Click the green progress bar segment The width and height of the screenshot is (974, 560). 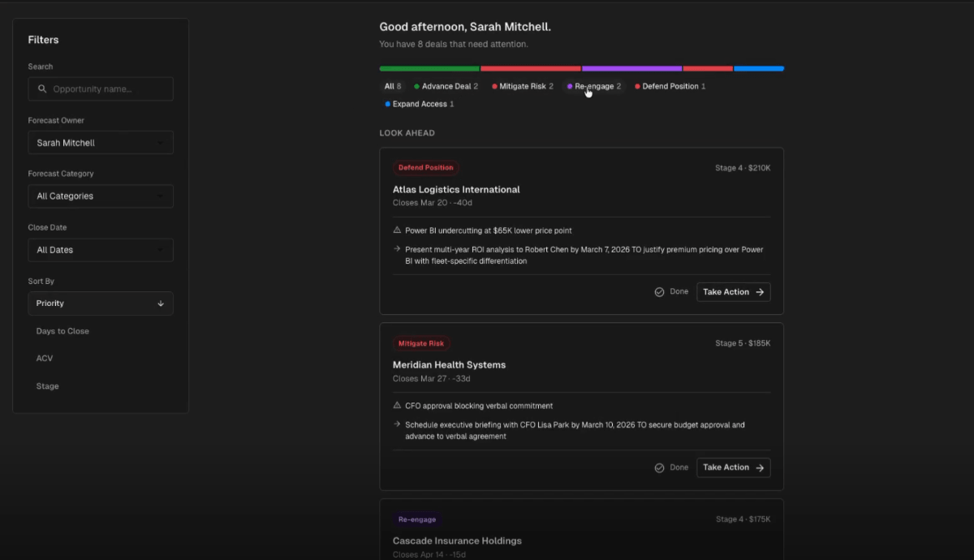429,69
